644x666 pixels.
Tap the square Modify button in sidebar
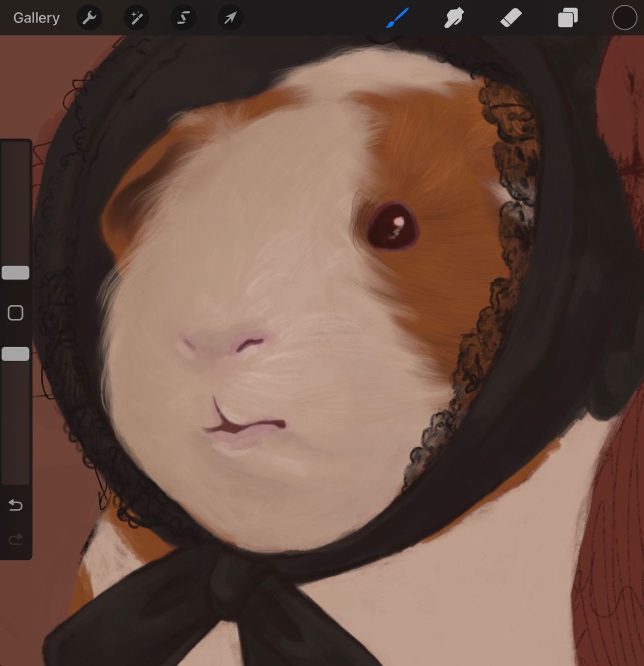click(16, 313)
